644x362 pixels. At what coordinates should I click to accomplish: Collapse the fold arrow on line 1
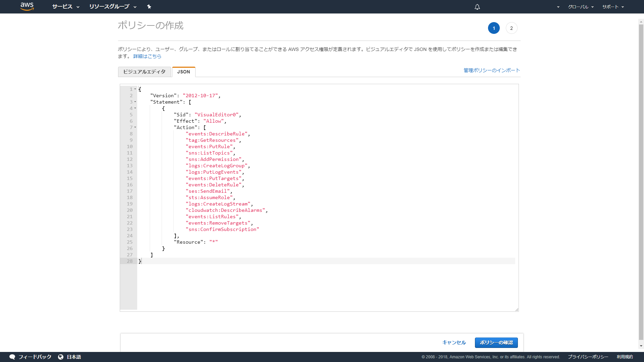(135, 89)
